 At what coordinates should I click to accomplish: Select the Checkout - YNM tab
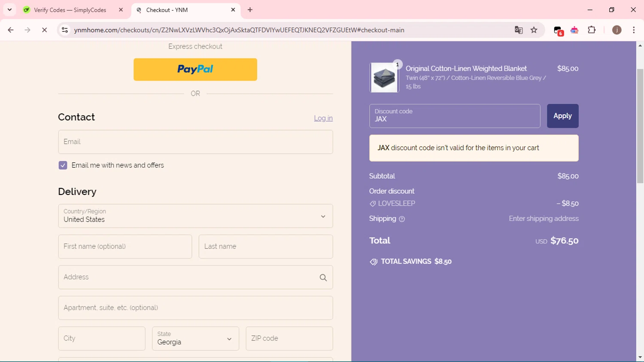[167, 10]
